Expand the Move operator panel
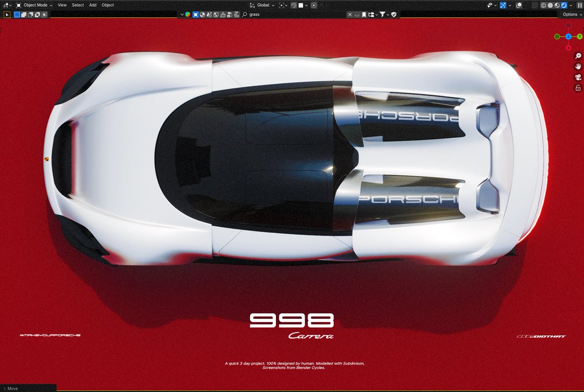The width and height of the screenshot is (584, 392). (10, 388)
